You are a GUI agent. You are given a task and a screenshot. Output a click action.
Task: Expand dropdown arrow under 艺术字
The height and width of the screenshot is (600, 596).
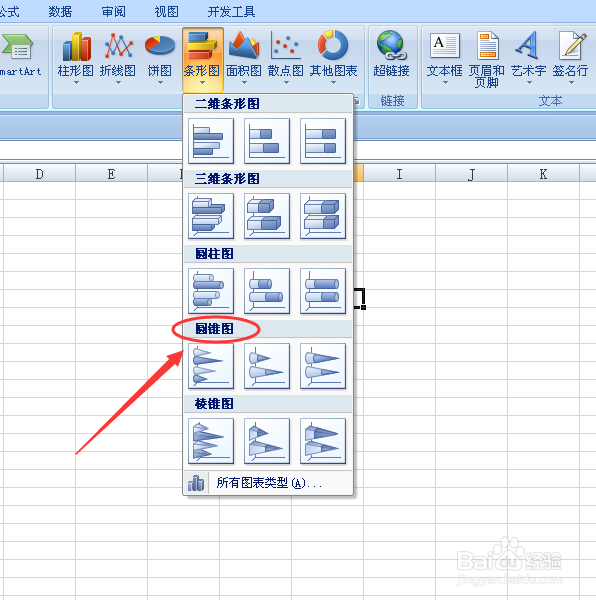tap(529, 82)
